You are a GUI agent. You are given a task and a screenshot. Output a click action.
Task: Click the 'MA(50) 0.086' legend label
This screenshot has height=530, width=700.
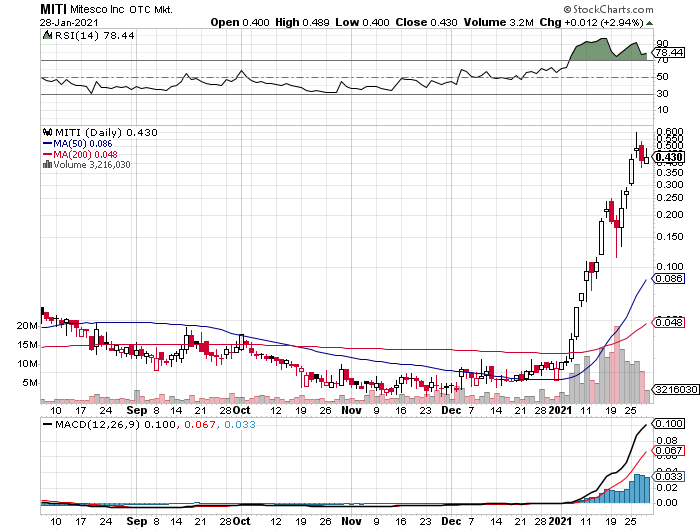(x=83, y=143)
